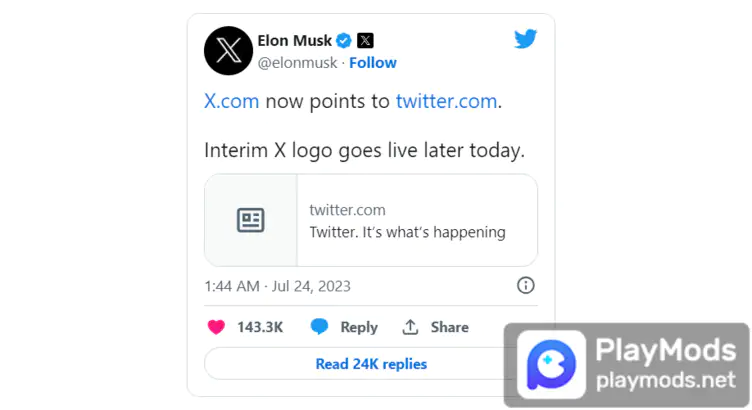Open the twitter.com link in tweet text
752x410 pixels.
click(446, 101)
